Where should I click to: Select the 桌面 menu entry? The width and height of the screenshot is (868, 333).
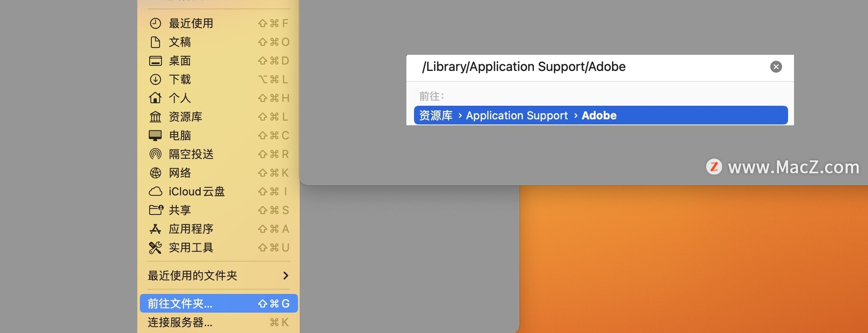[219, 61]
